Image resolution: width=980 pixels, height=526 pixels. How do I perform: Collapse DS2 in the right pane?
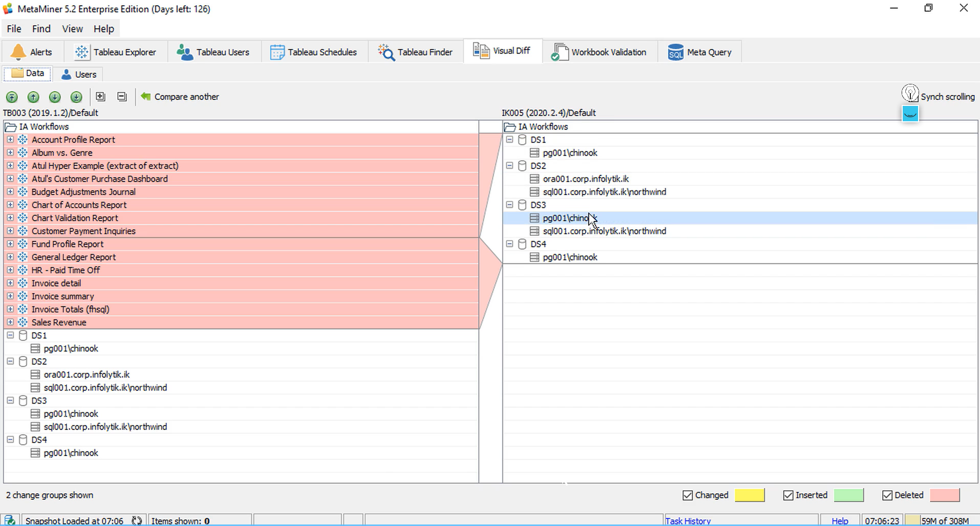tap(509, 165)
